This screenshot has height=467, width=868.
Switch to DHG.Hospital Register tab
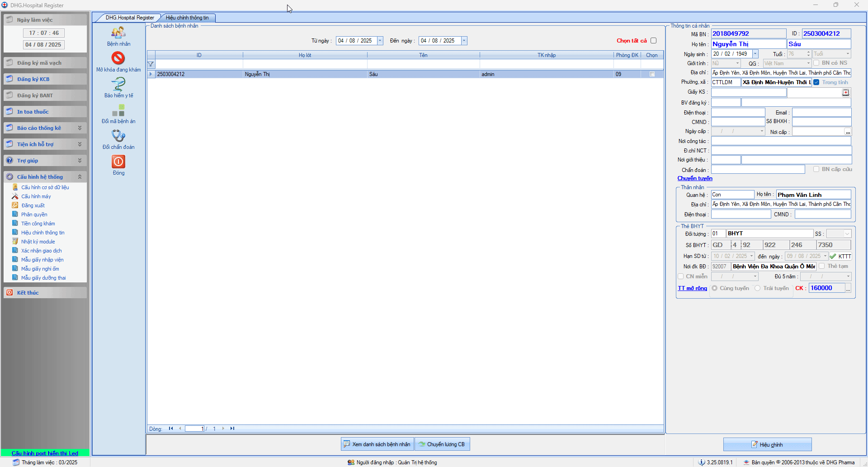pyautogui.click(x=130, y=18)
